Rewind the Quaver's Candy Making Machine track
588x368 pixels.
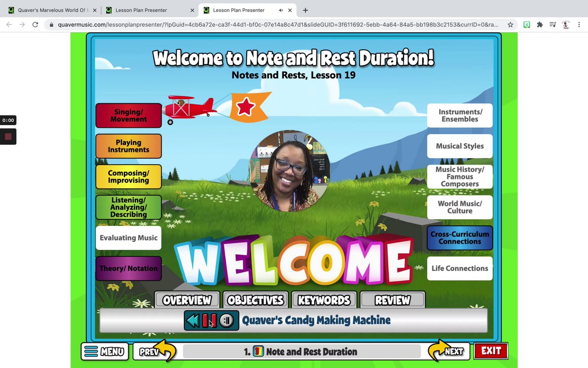[x=193, y=321]
